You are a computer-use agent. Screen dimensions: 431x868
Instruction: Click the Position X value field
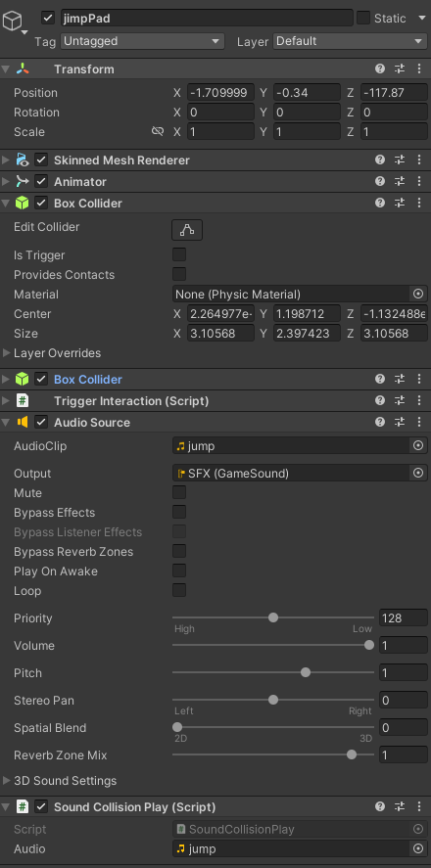click(x=221, y=92)
